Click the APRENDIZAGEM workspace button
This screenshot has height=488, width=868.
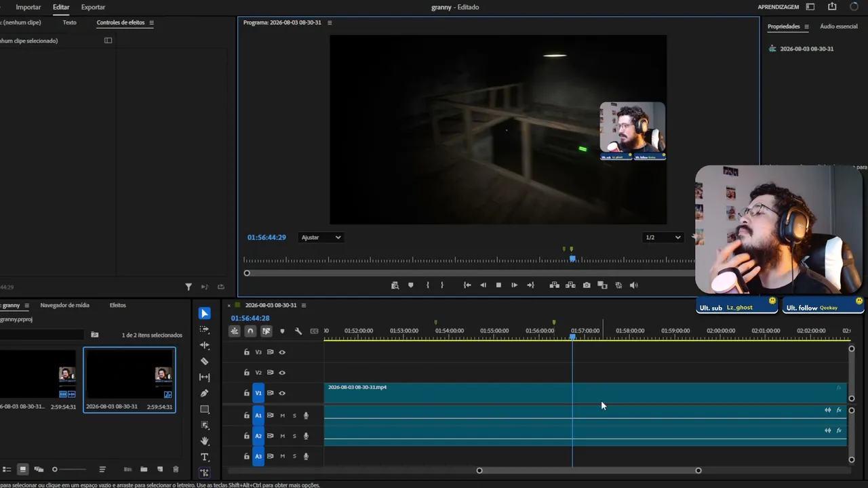tap(778, 7)
